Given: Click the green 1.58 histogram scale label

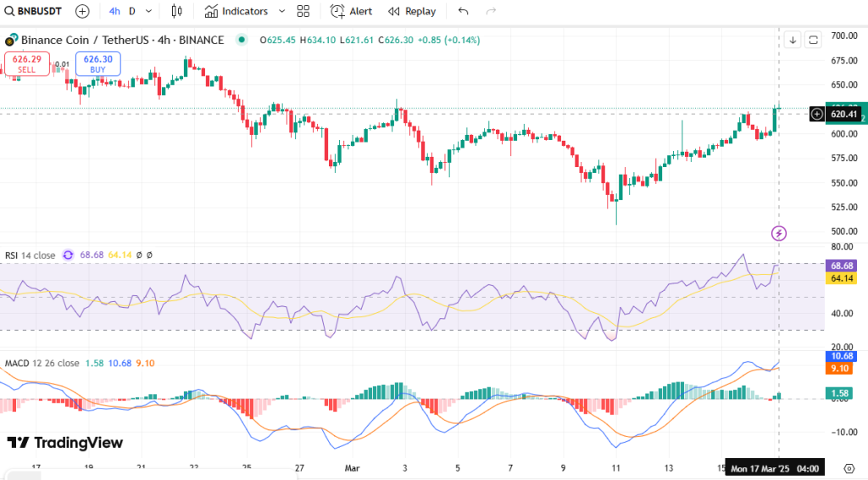Looking at the screenshot, I should click(840, 393).
